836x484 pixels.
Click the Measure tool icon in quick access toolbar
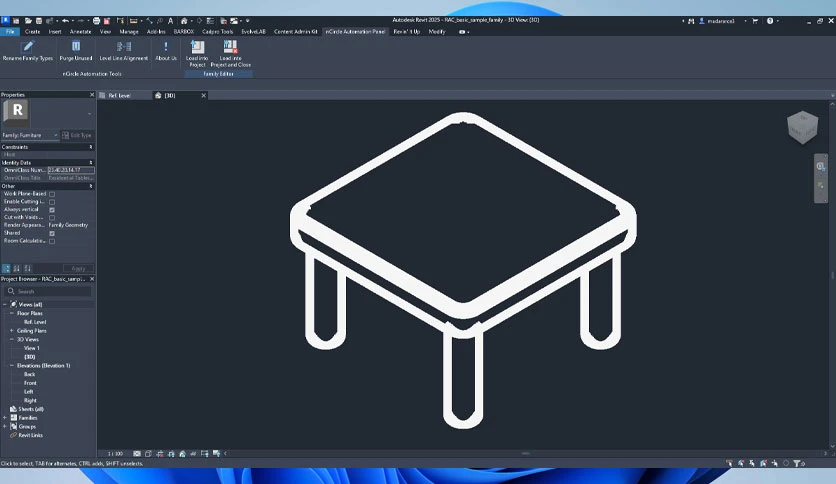[134, 21]
